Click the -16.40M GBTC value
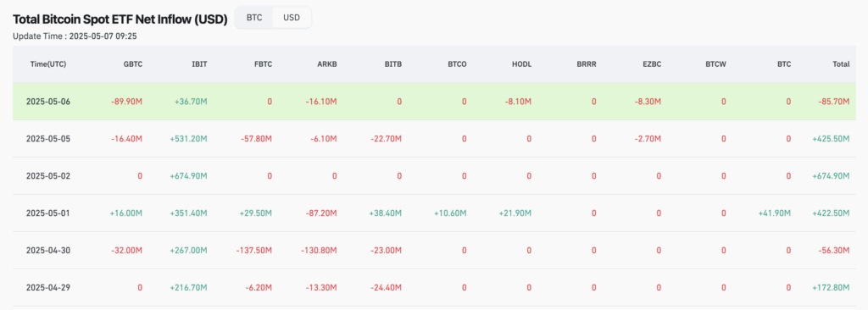Viewport: 868px width, 310px height. coord(127,139)
